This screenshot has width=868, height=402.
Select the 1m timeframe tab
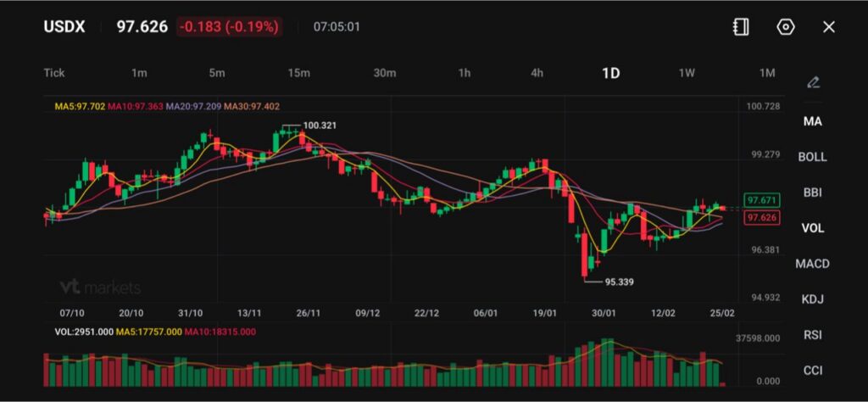click(139, 73)
